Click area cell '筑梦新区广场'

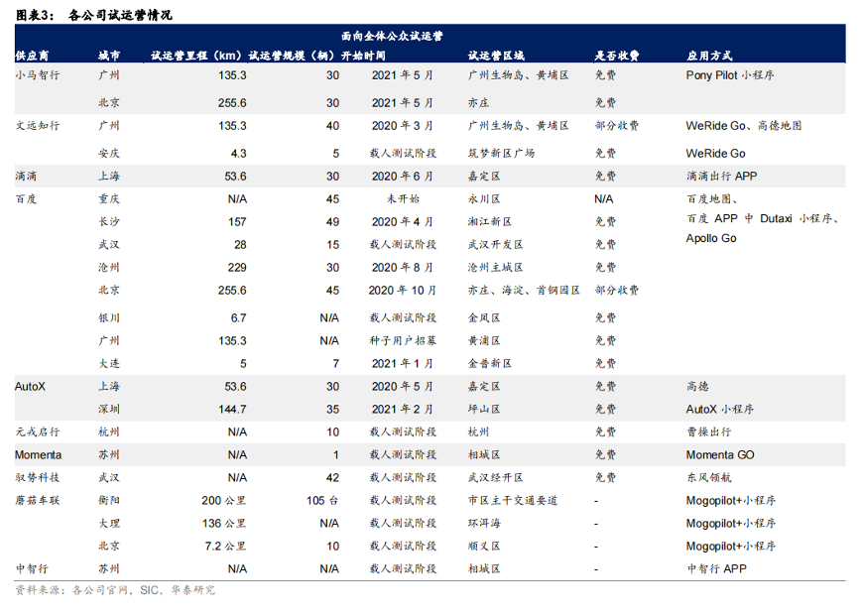501,154
